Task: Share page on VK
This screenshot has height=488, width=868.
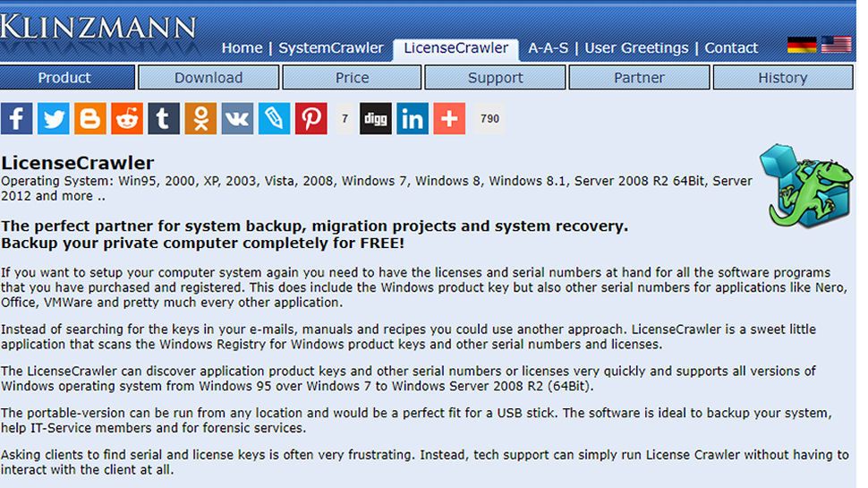Action: (237, 118)
